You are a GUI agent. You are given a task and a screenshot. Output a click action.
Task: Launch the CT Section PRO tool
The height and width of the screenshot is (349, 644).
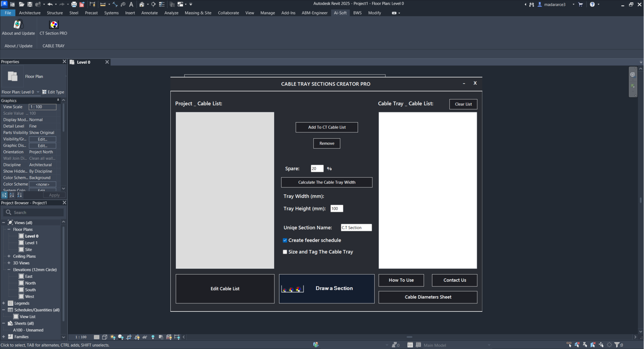click(54, 27)
